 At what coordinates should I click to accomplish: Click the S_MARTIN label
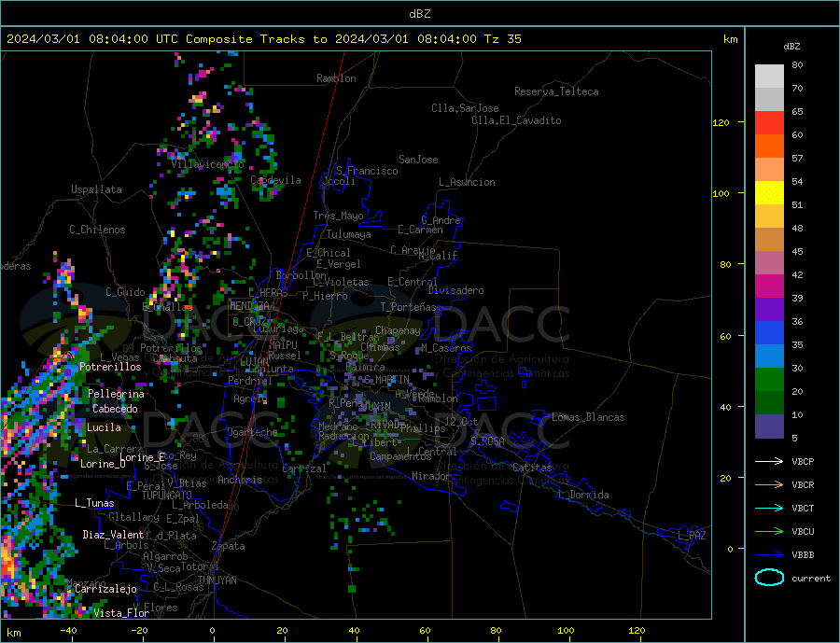pyautogui.click(x=386, y=380)
